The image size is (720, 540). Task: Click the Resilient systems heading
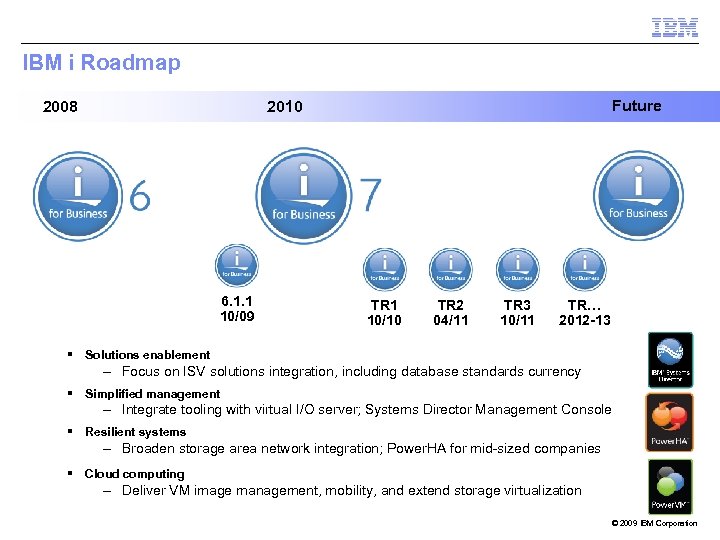tap(135, 432)
